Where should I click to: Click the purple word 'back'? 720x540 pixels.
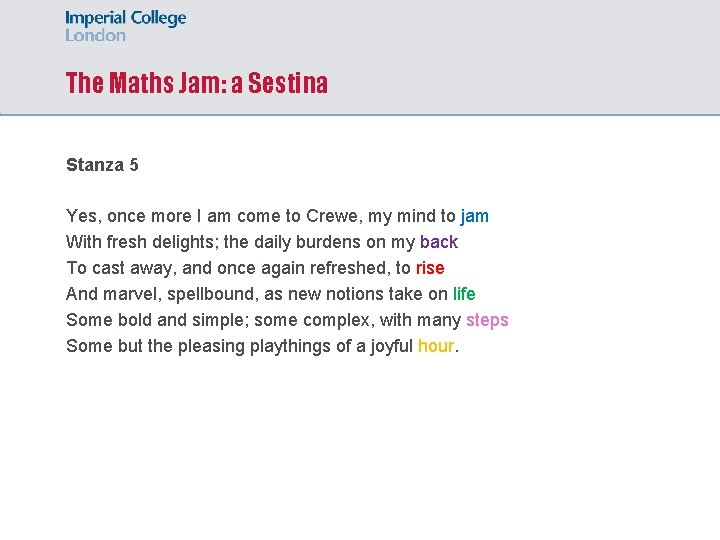click(x=439, y=242)
